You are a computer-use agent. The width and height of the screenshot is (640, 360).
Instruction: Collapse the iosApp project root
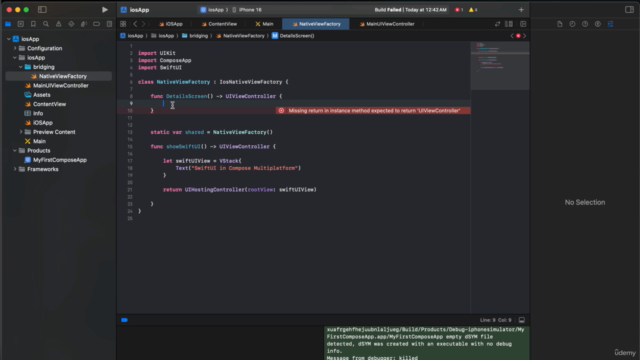(x=9, y=39)
